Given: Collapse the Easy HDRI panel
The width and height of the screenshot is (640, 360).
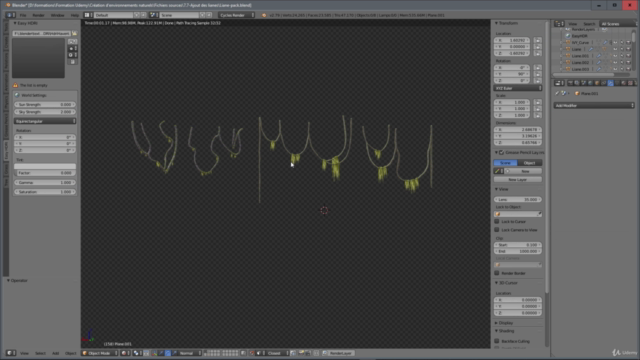Looking at the screenshot, I should (15, 23).
